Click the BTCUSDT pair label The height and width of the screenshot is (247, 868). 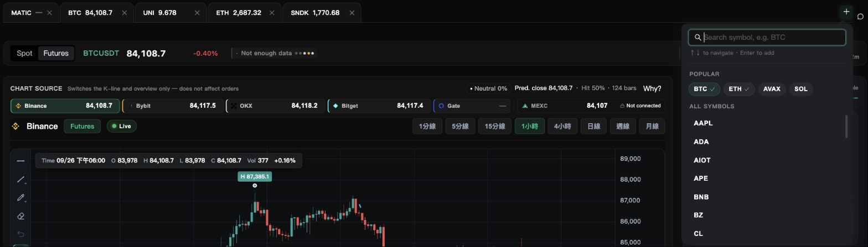[101, 54]
